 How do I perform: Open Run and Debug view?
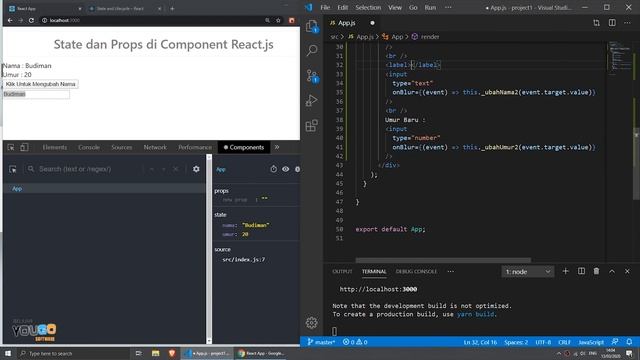point(312,101)
